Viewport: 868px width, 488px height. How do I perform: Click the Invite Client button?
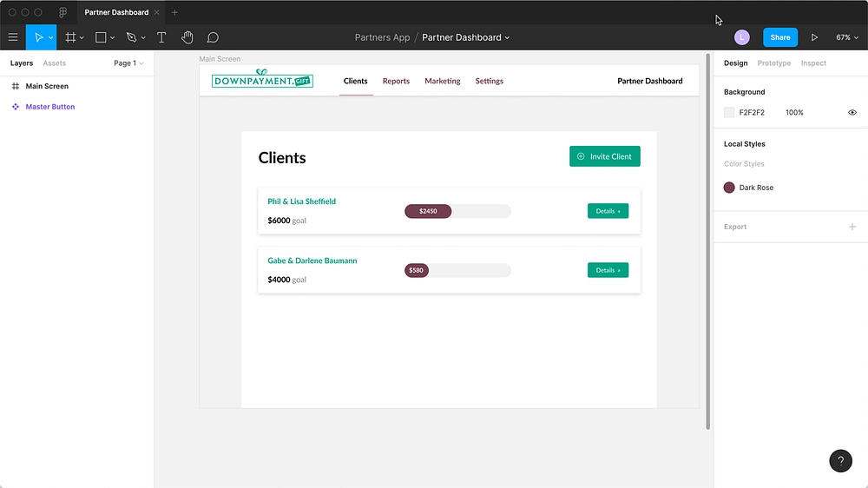(604, 156)
